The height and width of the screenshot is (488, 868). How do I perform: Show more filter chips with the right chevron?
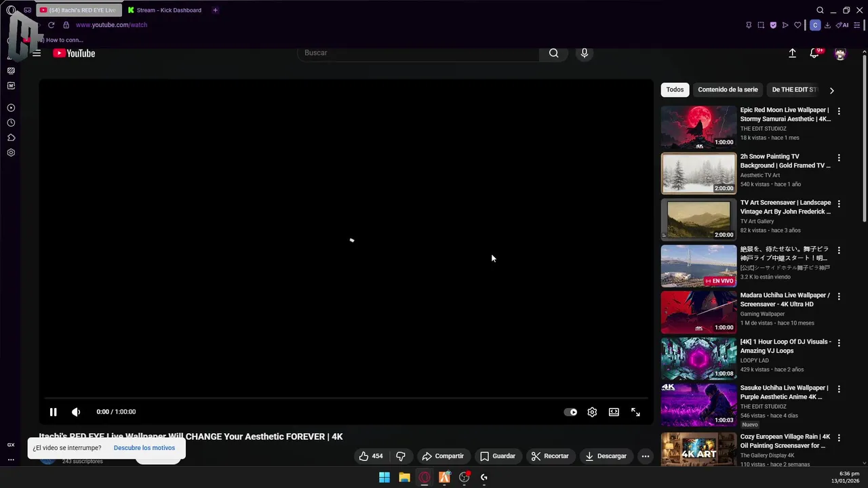[832, 90]
